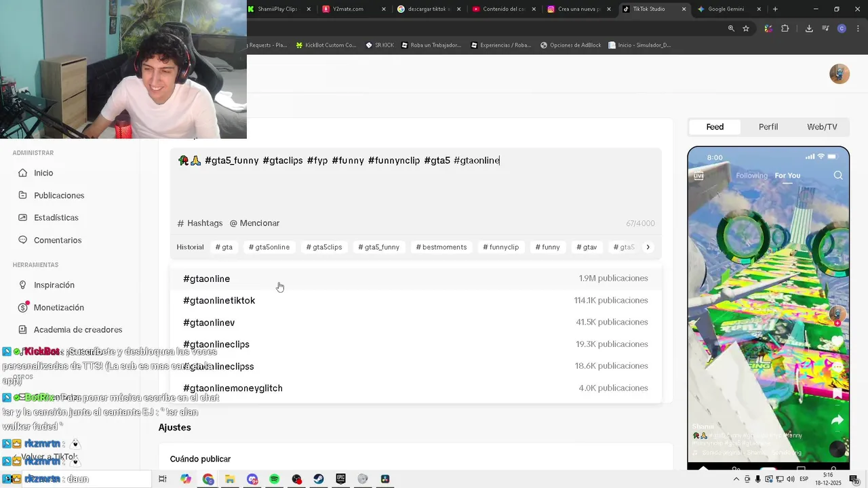Add the #funny history chip
868x488 pixels.
548,247
